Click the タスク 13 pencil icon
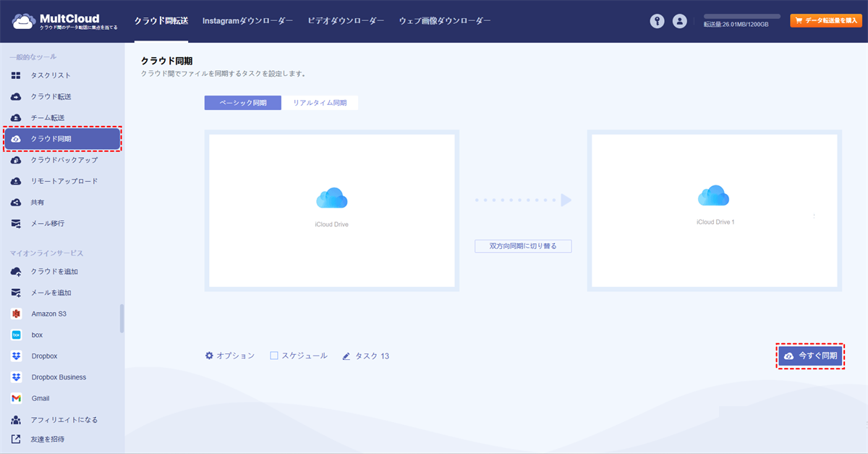 346,356
